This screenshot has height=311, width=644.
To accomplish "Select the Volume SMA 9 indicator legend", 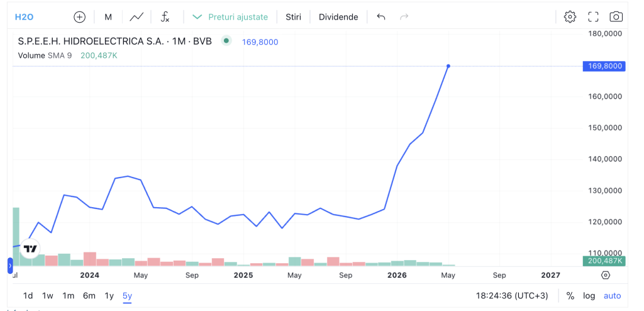I will tap(45, 55).
